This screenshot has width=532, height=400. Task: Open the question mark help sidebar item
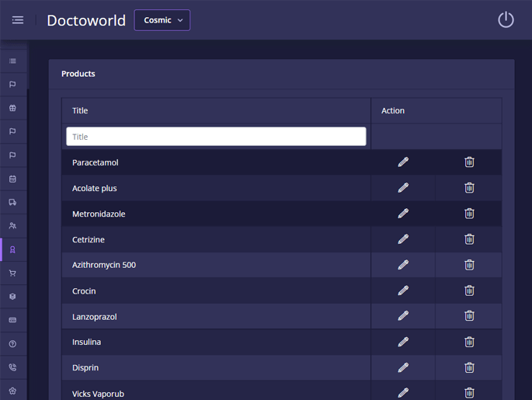pyautogui.click(x=12, y=343)
